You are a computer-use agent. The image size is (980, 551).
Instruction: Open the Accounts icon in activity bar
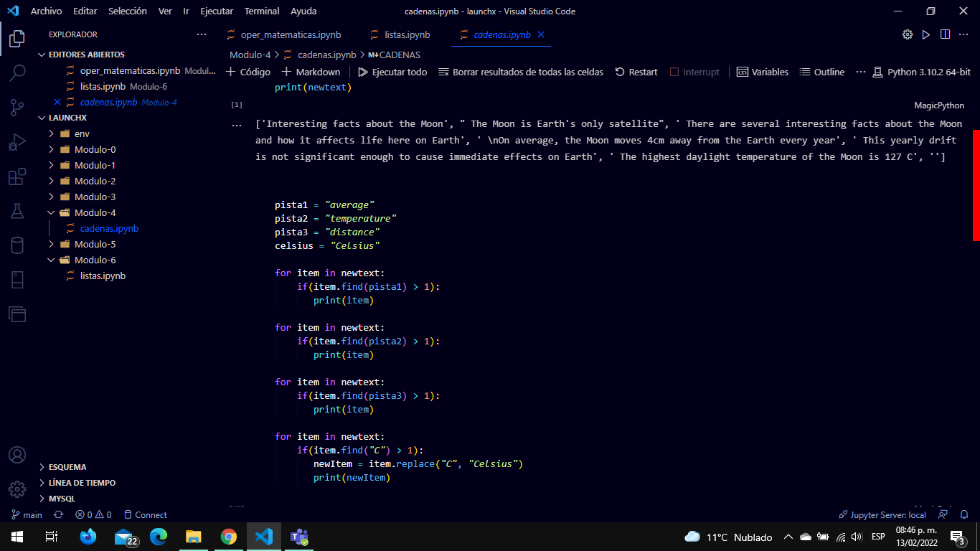tap(17, 455)
